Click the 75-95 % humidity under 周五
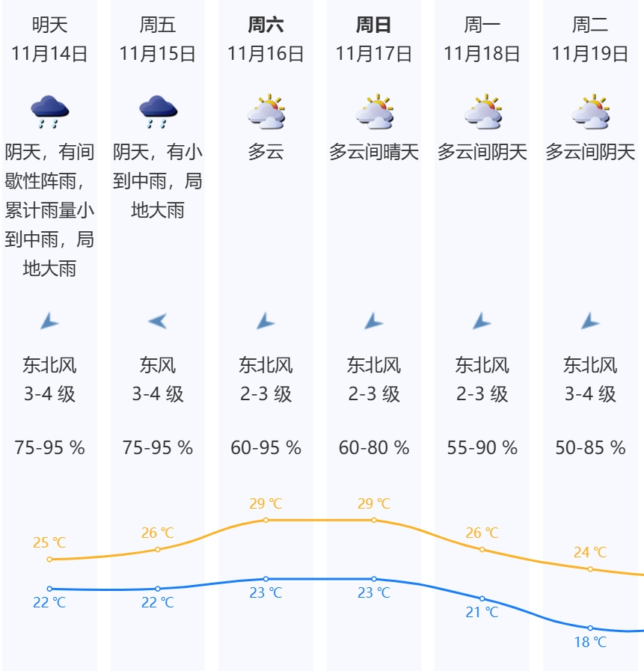Screen dimensions: 644x671 pyautogui.click(x=158, y=448)
